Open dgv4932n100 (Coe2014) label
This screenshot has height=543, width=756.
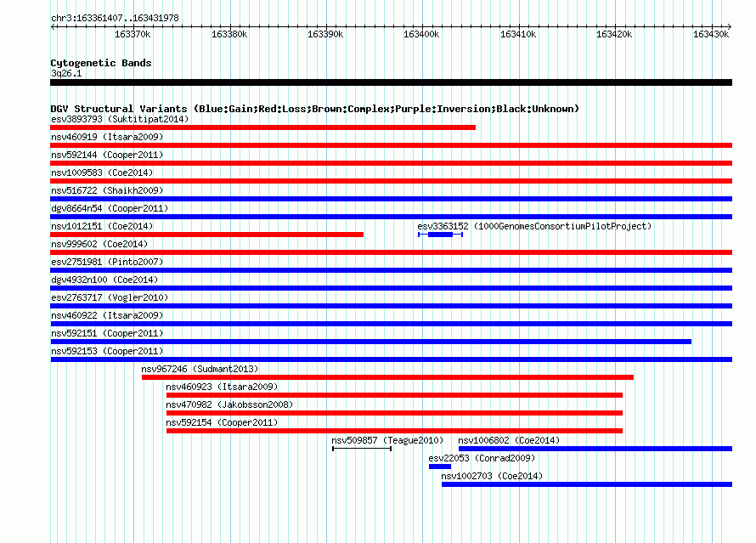click(x=104, y=280)
